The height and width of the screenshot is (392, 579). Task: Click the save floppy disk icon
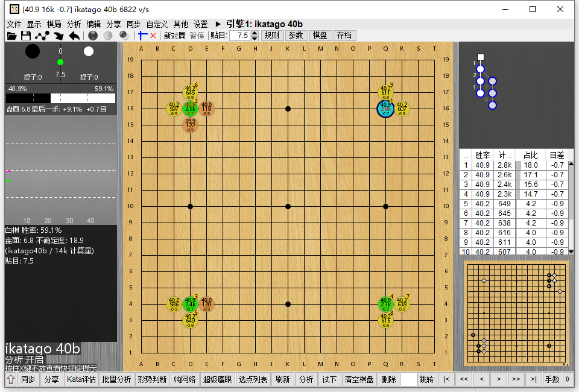click(26, 36)
